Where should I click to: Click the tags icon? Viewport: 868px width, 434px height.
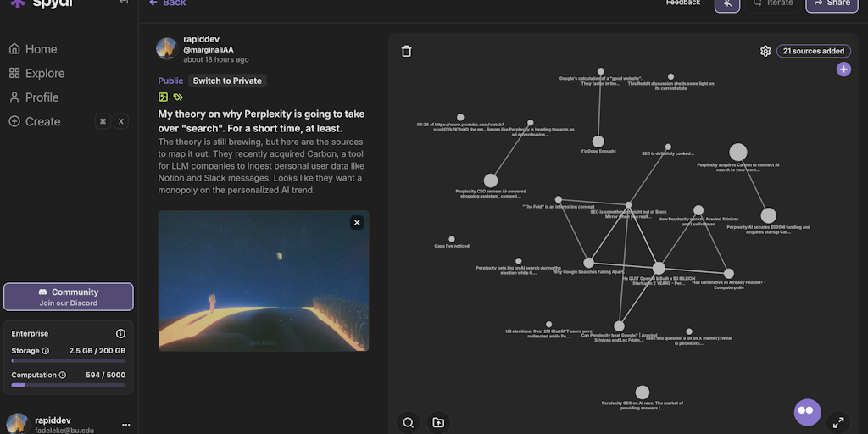point(178,97)
